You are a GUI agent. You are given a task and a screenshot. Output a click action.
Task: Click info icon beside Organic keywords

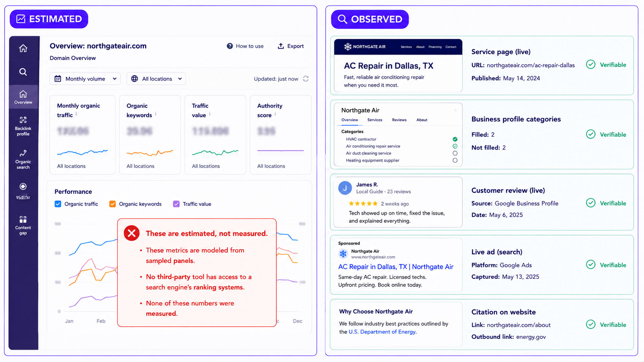coord(156,114)
